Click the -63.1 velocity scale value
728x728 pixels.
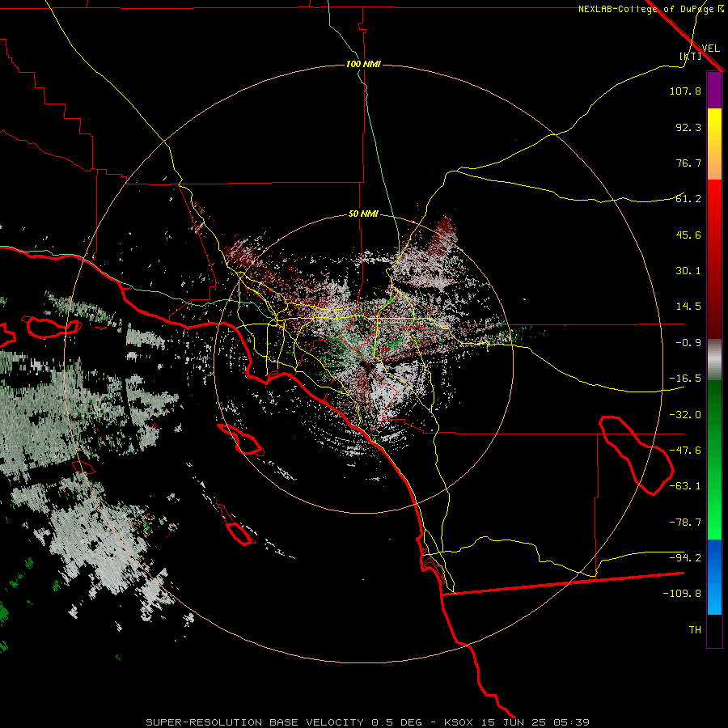(685, 486)
